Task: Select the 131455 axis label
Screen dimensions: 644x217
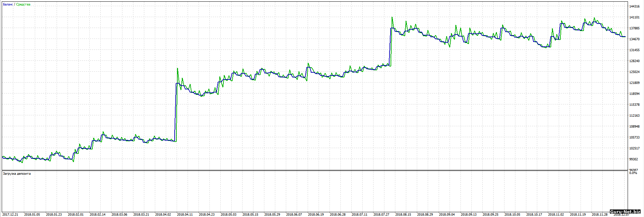Action: 634,50
